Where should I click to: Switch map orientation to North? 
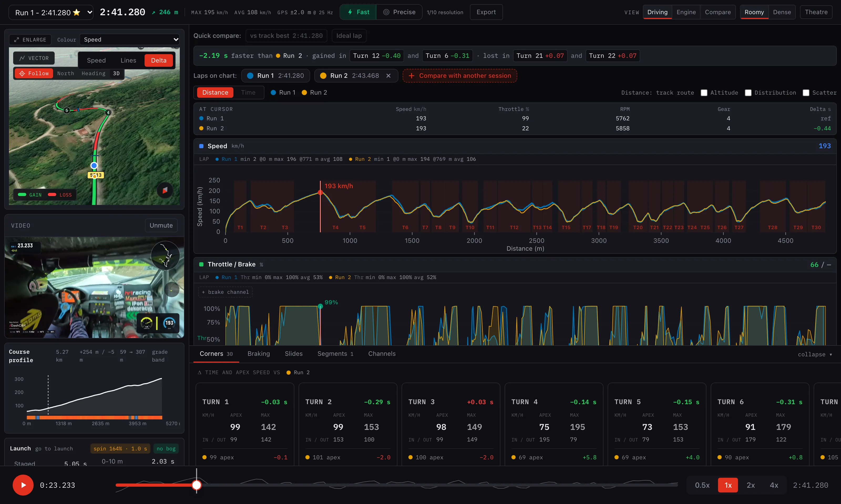click(65, 73)
